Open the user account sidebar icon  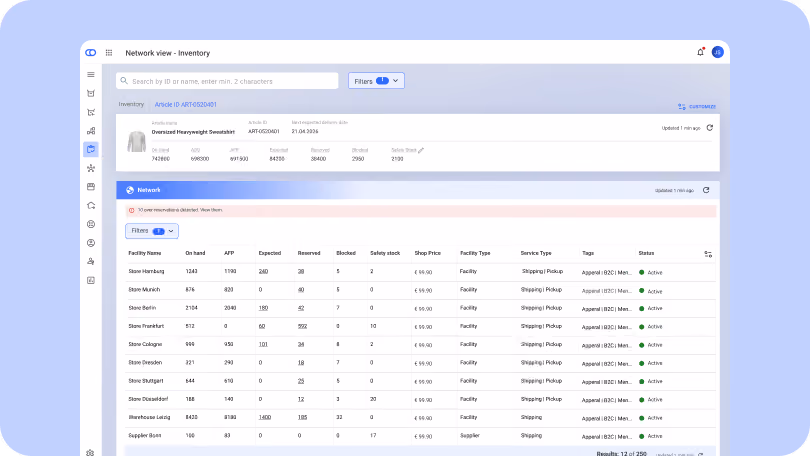[x=91, y=243]
